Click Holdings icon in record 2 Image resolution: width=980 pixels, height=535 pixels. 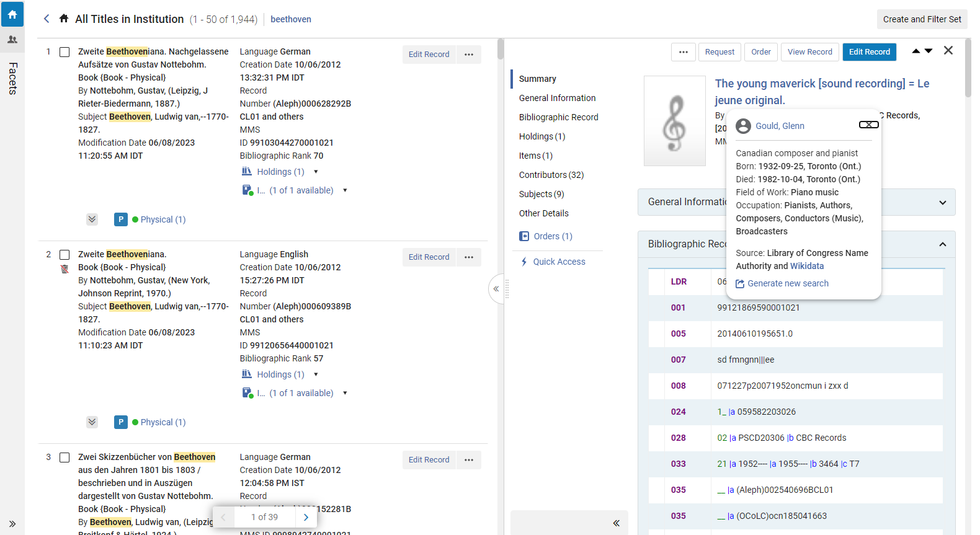click(x=247, y=374)
